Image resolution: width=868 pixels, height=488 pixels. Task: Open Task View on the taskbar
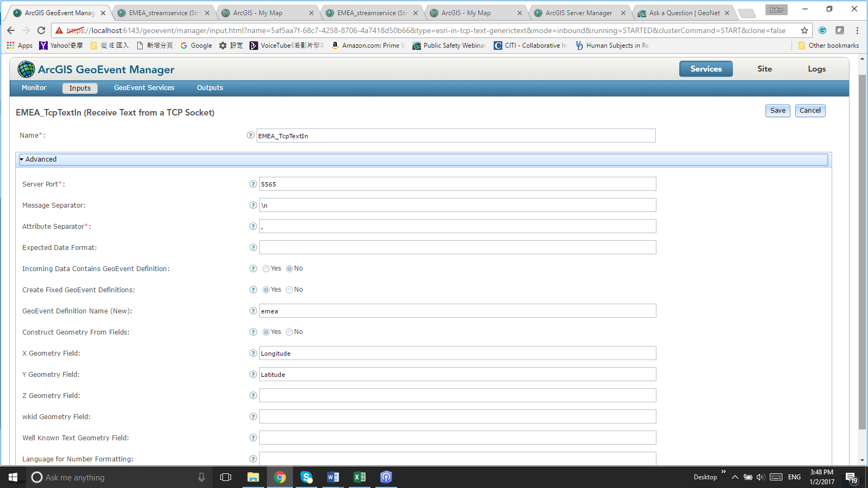[x=226, y=477]
